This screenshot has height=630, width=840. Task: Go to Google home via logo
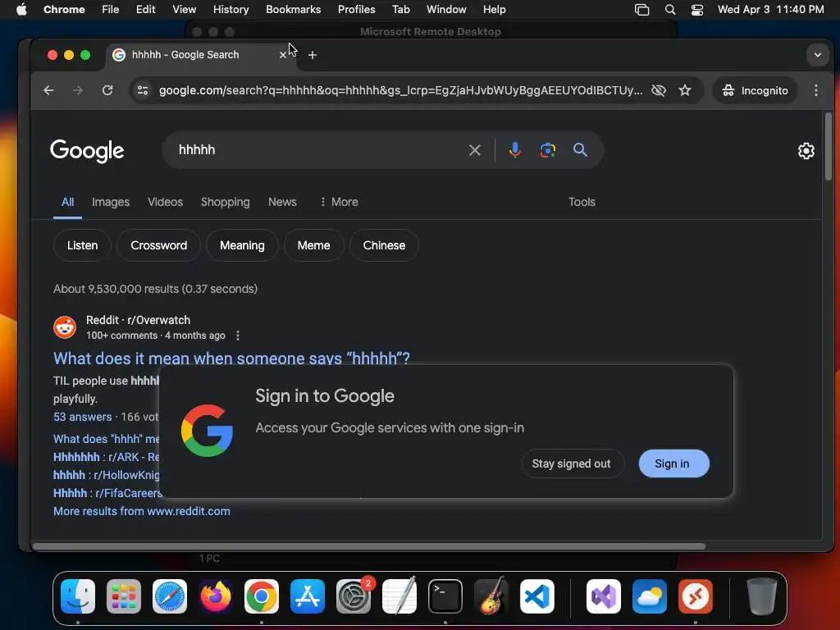click(87, 151)
